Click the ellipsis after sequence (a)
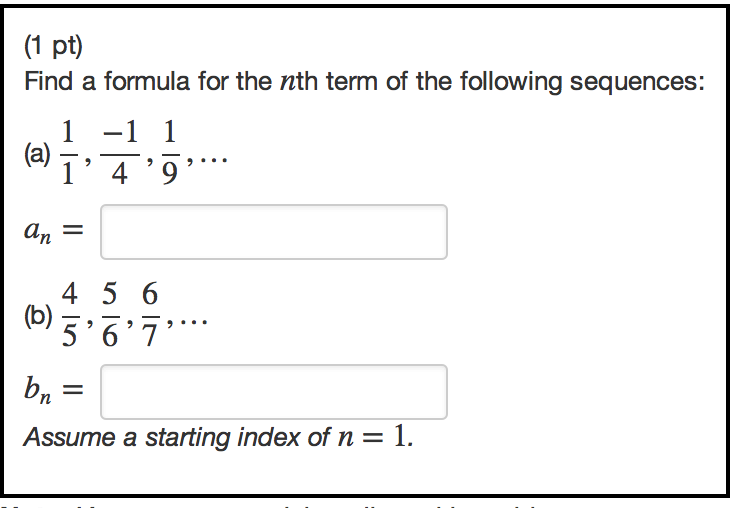The image size is (742, 508). click(212, 160)
